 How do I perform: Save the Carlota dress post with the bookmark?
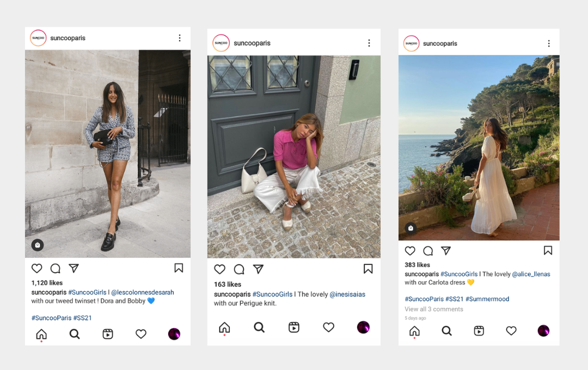548,250
